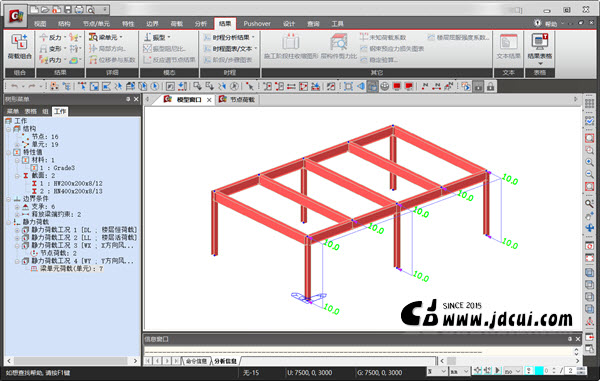Toggle the pin on the 树形菜单 panel
Image resolution: width=600 pixels, height=381 pixels.
point(128,99)
